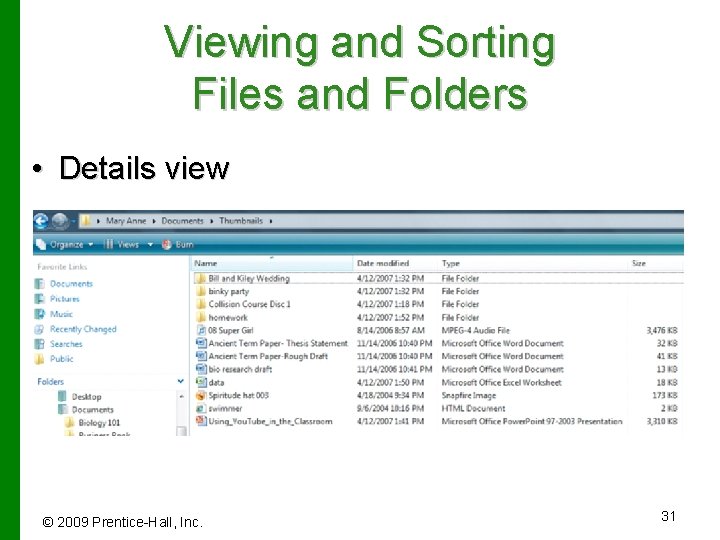Sort by the Date modified column header
Screen dimensions: 720x540
click(395, 263)
